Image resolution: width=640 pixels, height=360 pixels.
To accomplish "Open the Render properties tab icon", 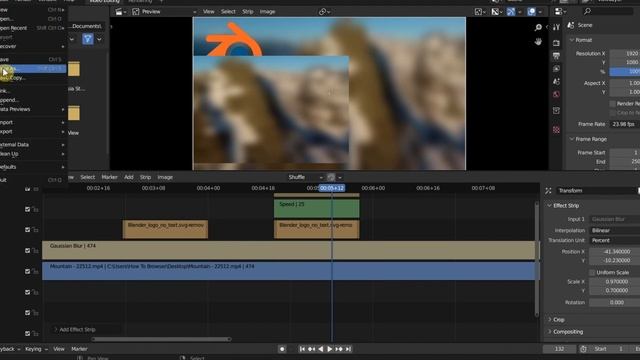I will [x=556, y=43].
